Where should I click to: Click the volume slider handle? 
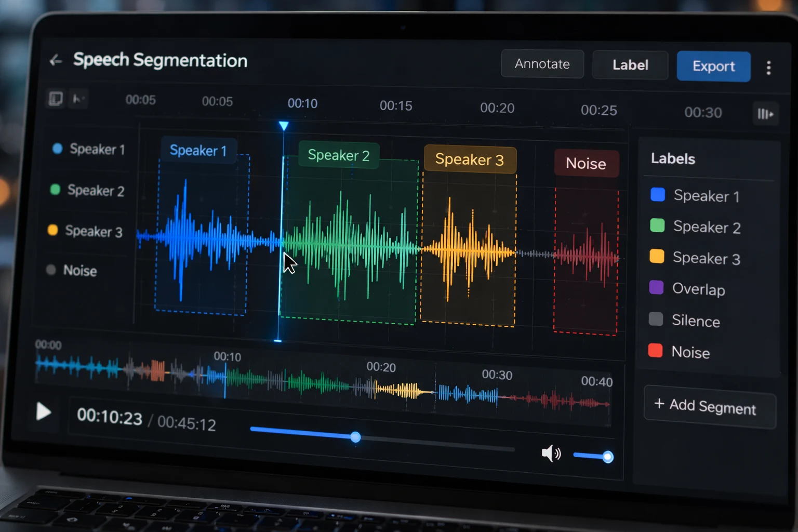(607, 457)
